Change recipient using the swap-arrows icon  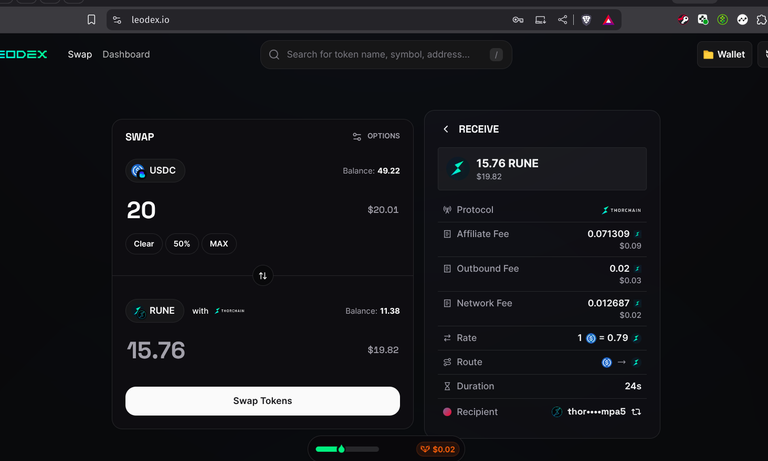click(x=636, y=412)
